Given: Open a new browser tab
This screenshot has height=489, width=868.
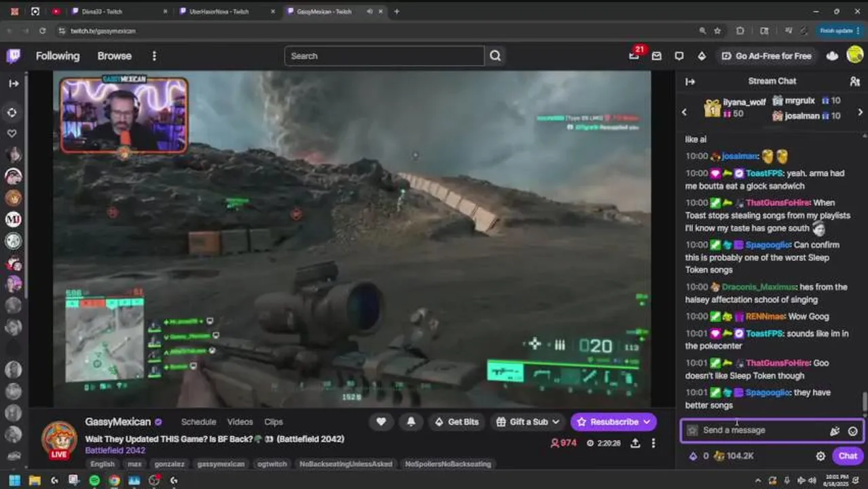Looking at the screenshot, I should 397,12.
